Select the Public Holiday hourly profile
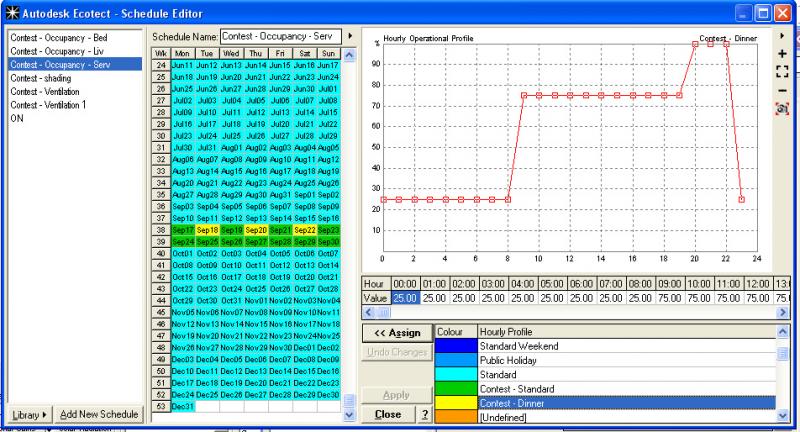This screenshot has width=800, height=432. [x=627, y=361]
